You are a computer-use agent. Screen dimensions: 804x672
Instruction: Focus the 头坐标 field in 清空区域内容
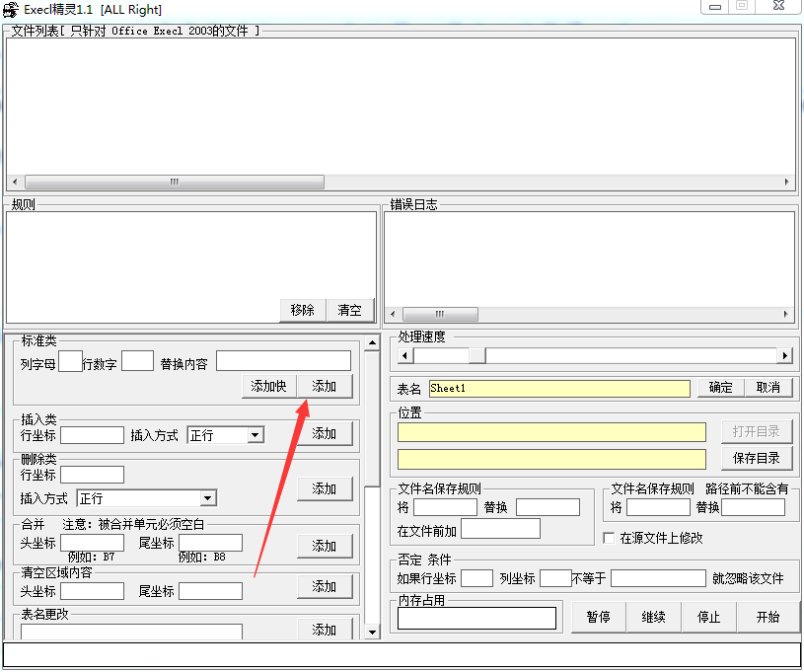(93, 591)
